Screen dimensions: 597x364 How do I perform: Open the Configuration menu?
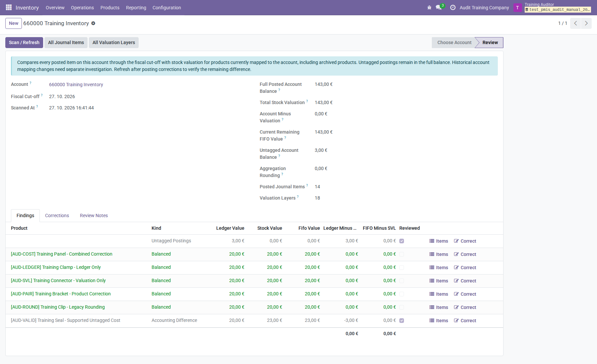(166, 7)
